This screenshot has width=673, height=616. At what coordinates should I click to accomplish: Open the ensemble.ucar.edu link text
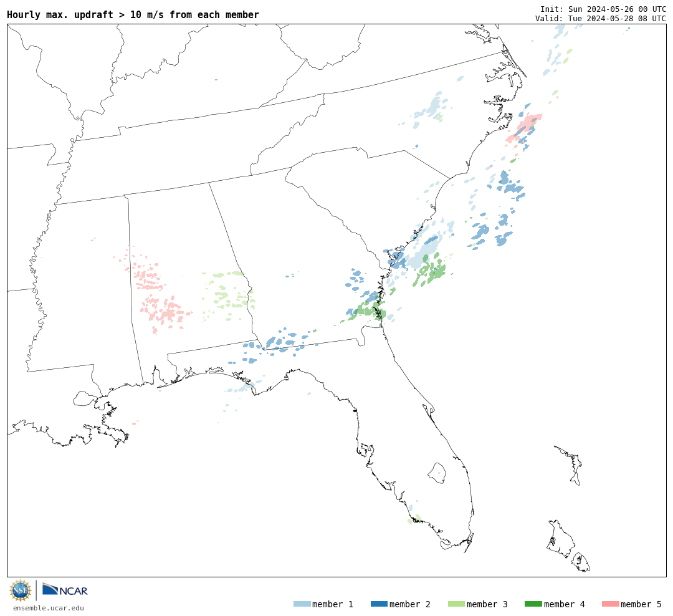(49, 608)
